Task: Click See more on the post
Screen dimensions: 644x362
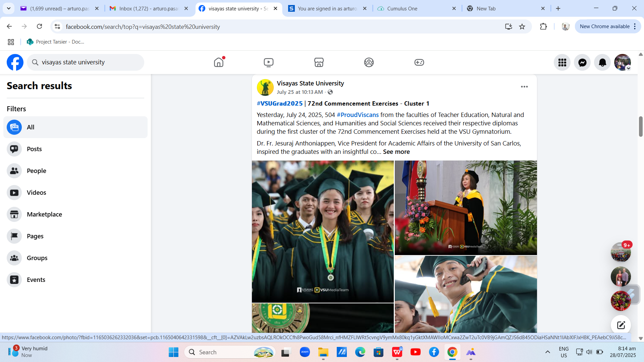Action: point(396,152)
